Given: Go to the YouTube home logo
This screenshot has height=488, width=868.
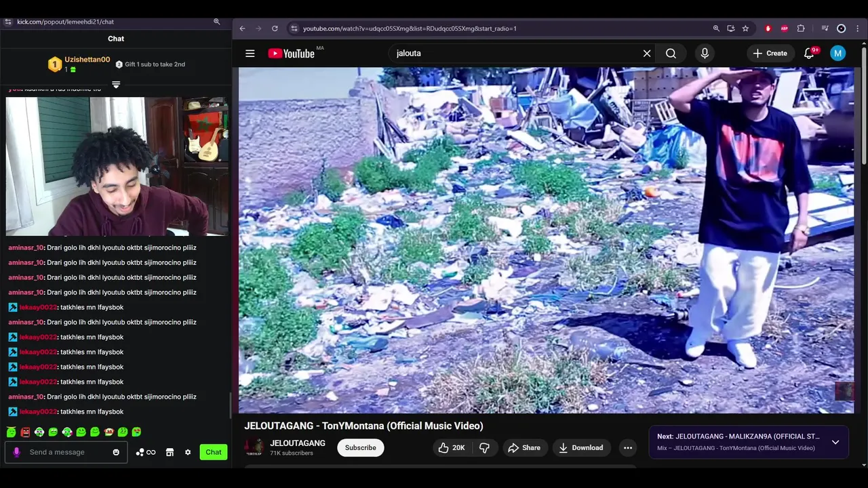Looking at the screenshot, I should (292, 54).
